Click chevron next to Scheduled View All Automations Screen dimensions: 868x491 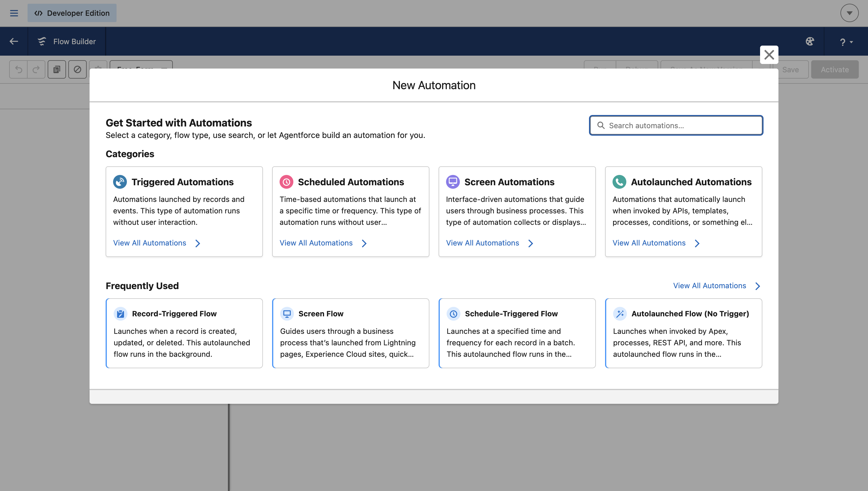click(x=364, y=243)
